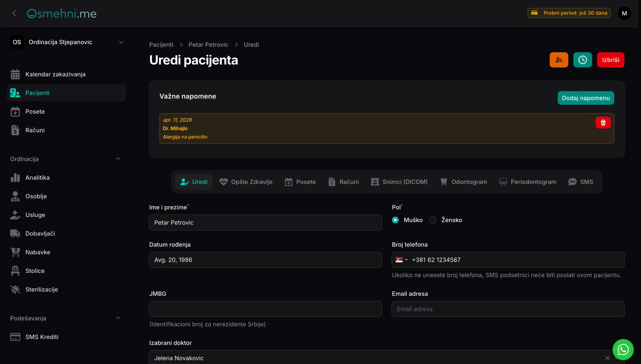The width and height of the screenshot is (641, 364).
Task: Click the back arrow beside the logo
Action: click(14, 13)
